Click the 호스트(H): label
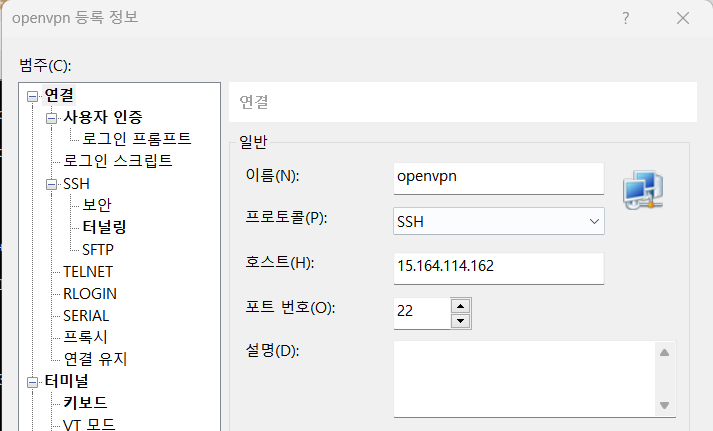 tap(280, 262)
